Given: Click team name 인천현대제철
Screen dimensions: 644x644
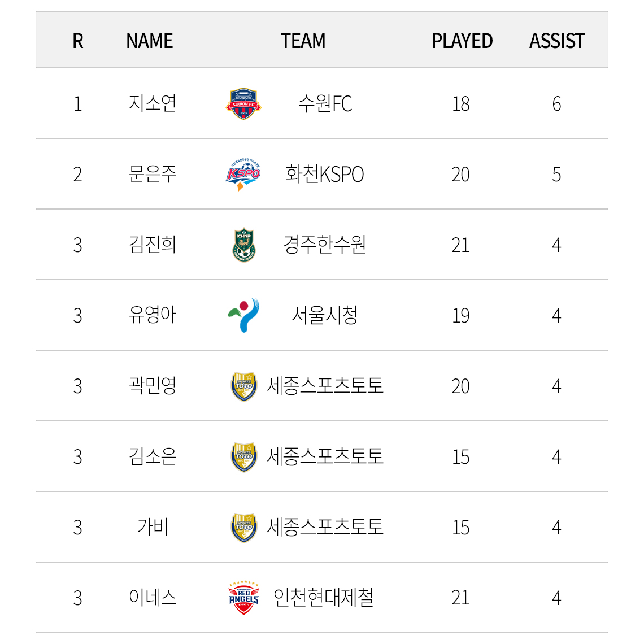Looking at the screenshot, I should tap(323, 598).
